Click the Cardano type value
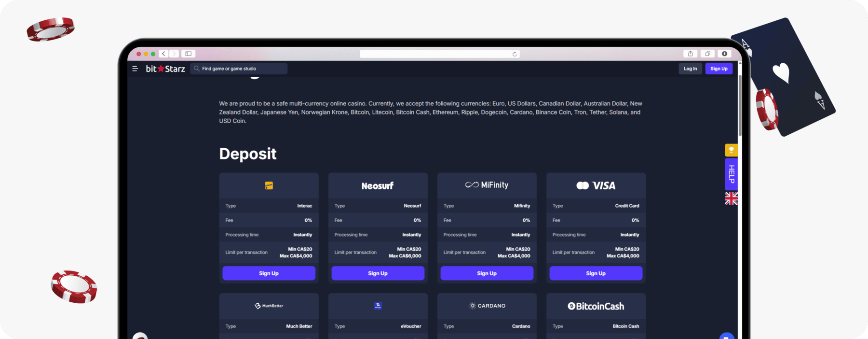The height and width of the screenshot is (339, 868). 521,326
